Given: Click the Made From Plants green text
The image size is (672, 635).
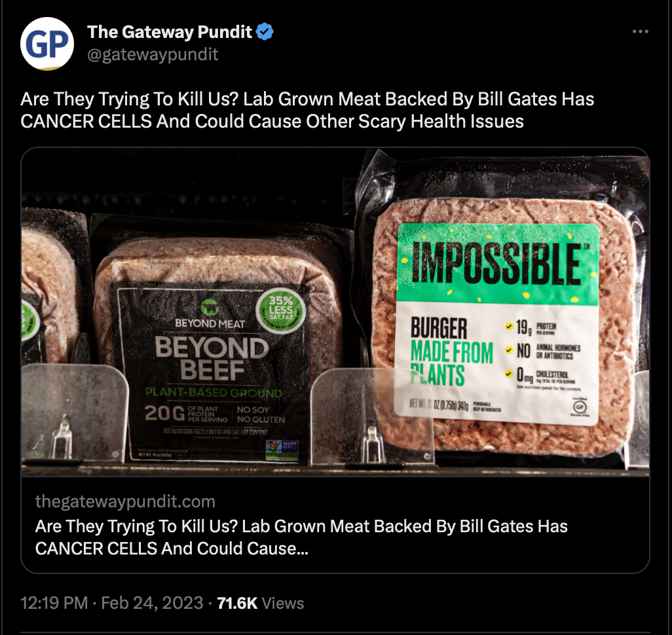Looking at the screenshot, I should [451, 363].
